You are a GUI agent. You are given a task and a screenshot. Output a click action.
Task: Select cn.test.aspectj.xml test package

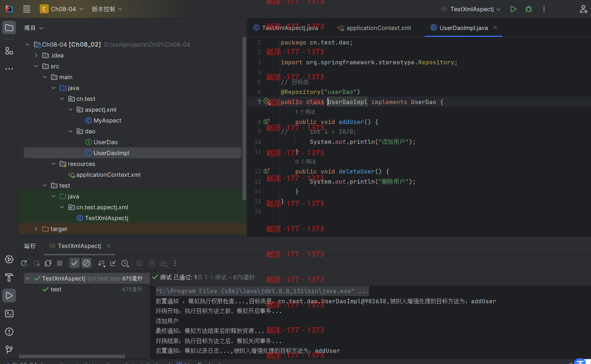pyautogui.click(x=98, y=207)
